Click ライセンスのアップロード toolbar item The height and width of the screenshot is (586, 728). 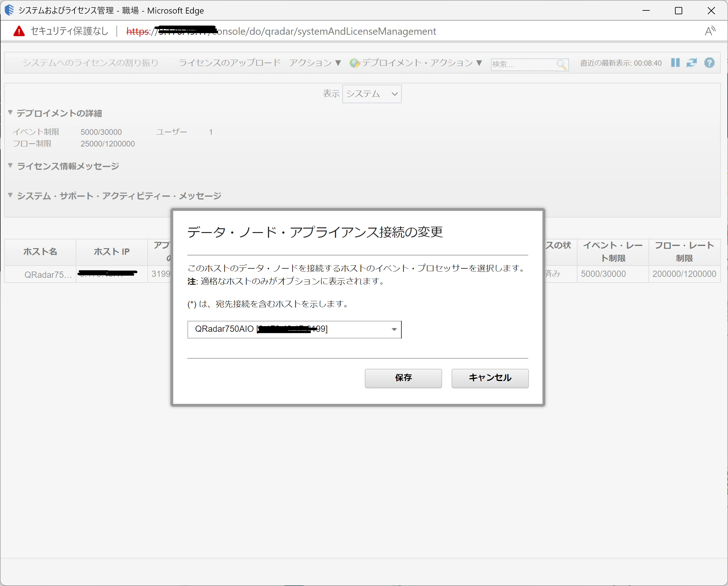coord(229,63)
